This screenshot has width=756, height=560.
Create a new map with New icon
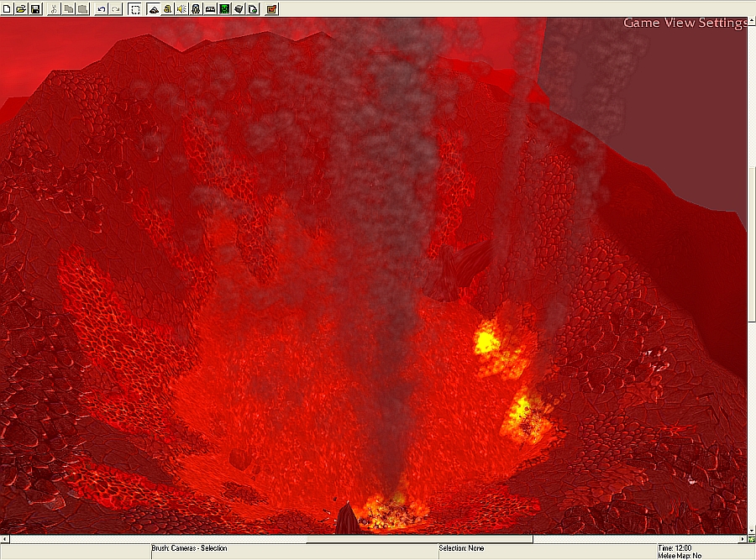[x=7, y=8]
